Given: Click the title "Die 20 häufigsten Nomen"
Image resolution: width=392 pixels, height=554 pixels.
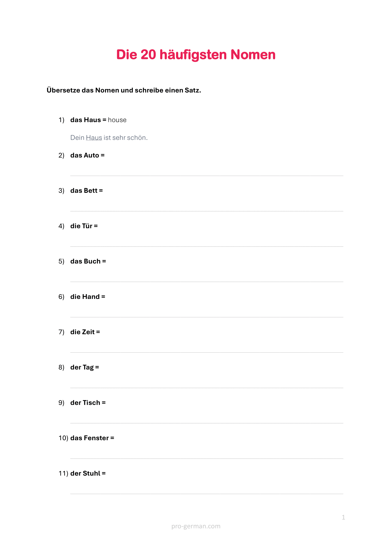Looking at the screenshot, I should coord(196,54).
